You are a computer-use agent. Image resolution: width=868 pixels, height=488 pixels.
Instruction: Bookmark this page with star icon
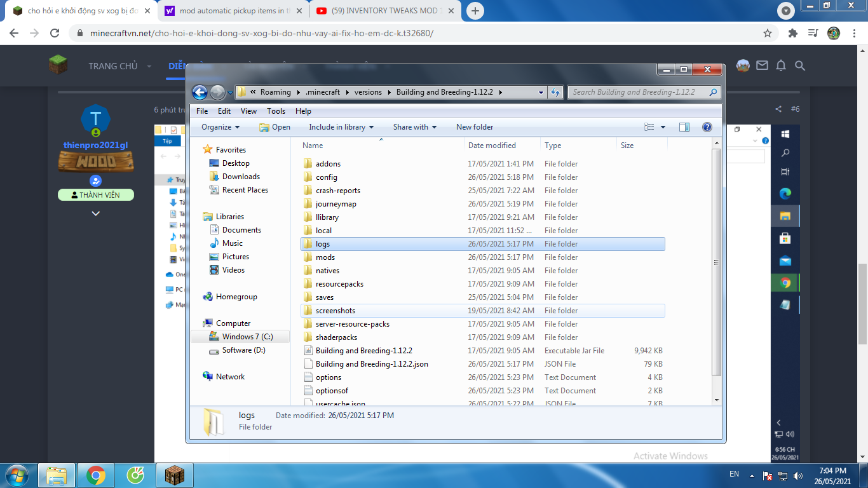(x=768, y=33)
